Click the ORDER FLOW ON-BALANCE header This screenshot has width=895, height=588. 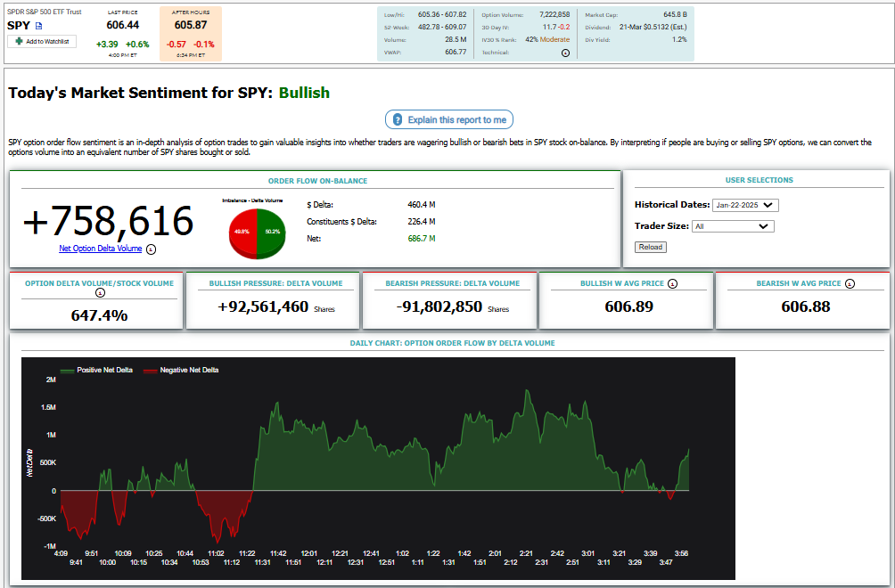[x=318, y=182]
